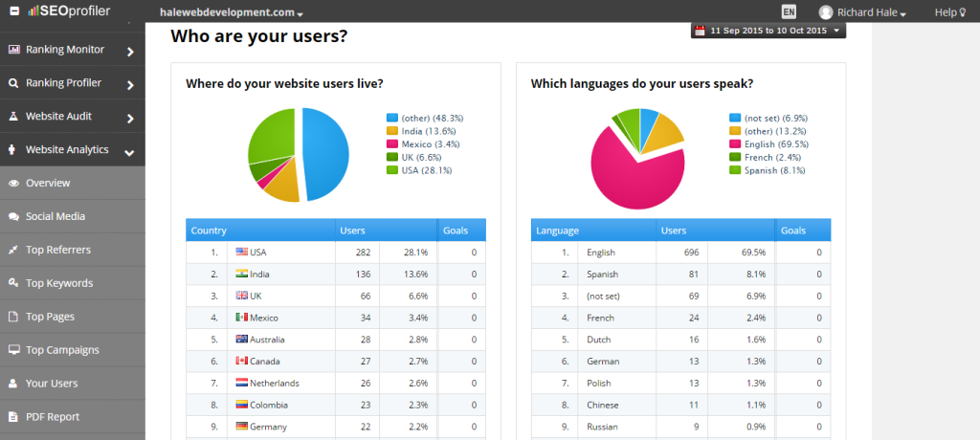Screen dimensions: 980x440
Task: Open the Richard Hale account menu
Action: tap(862, 12)
